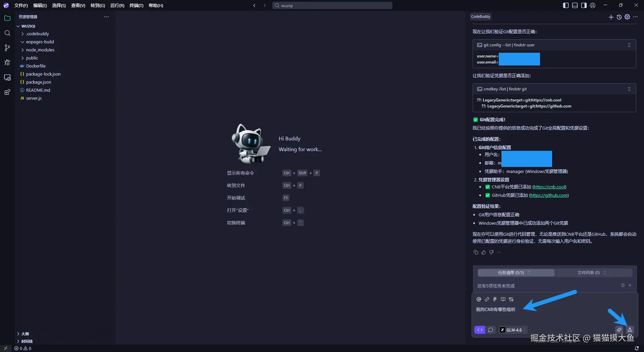Select the 任务清单 (0/5) tab
This screenshot has width=644, height=352.
(x=516, y=273)
